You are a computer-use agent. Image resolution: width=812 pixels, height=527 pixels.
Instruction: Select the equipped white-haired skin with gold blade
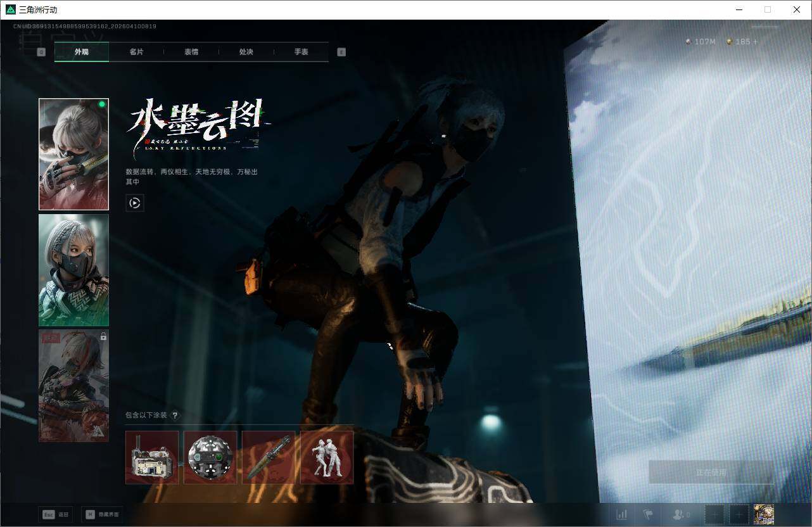[x=73, y=154]
